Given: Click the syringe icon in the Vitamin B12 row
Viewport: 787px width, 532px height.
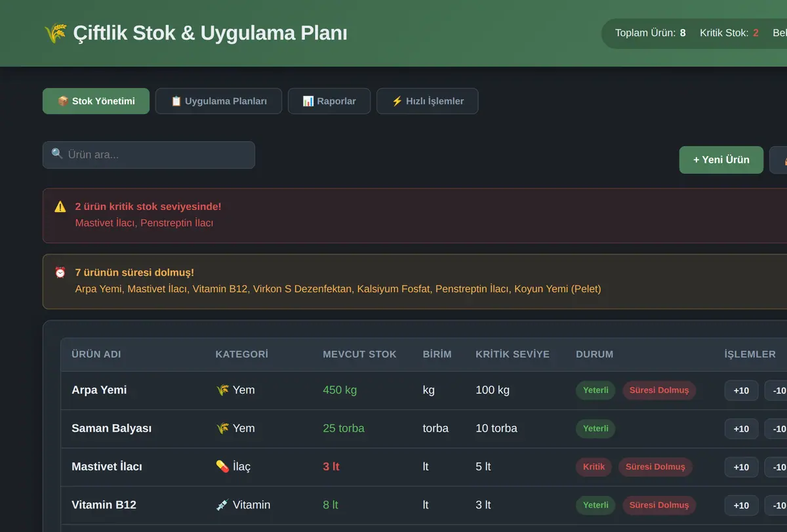Looking at the screenshot, I should tap(222, 505).
